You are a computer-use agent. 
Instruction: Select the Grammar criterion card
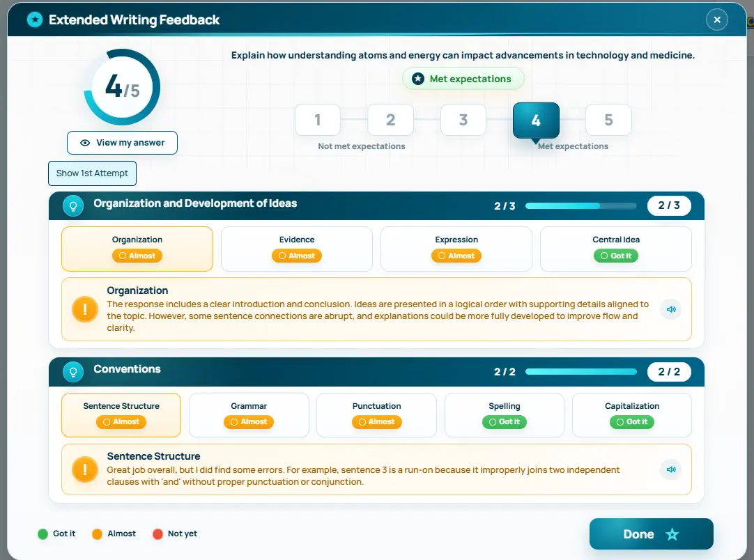(249, 415)
